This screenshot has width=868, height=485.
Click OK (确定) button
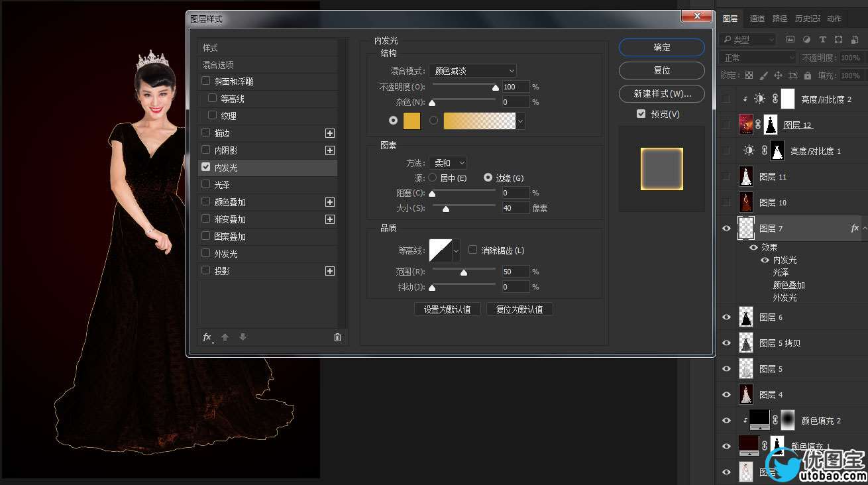[662, 47]
